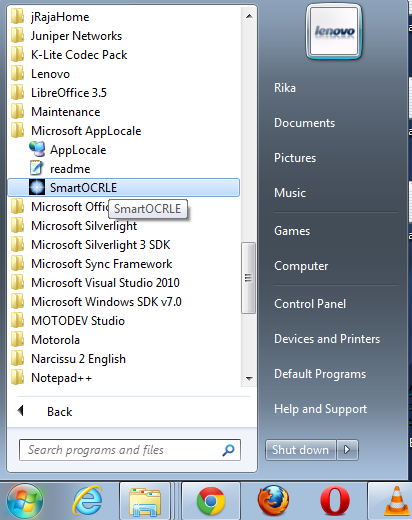Click the Windows Start orb
Viewport: 412px width, 520px height.
point(25,501)
